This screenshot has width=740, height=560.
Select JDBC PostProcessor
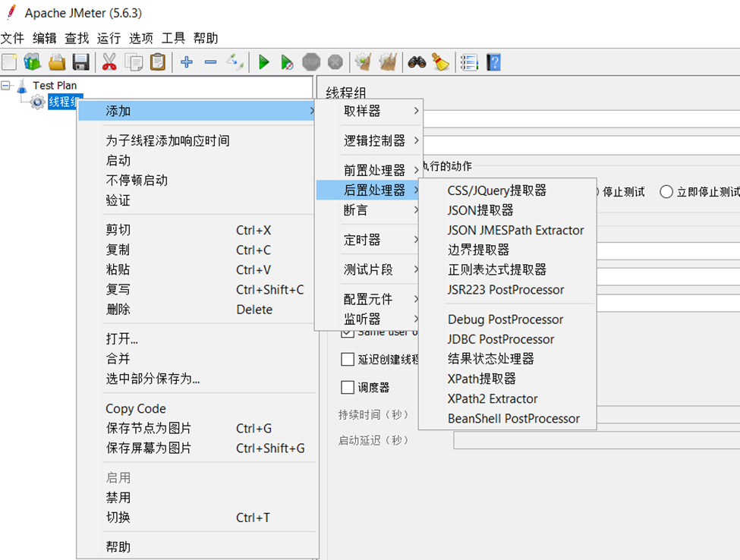coord(507,339)
